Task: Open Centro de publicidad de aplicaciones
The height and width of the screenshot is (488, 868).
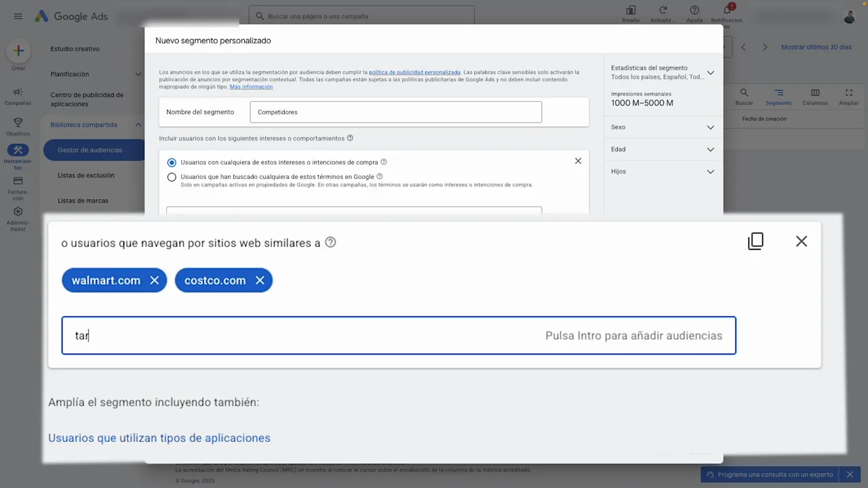Action: coord(87,100)
